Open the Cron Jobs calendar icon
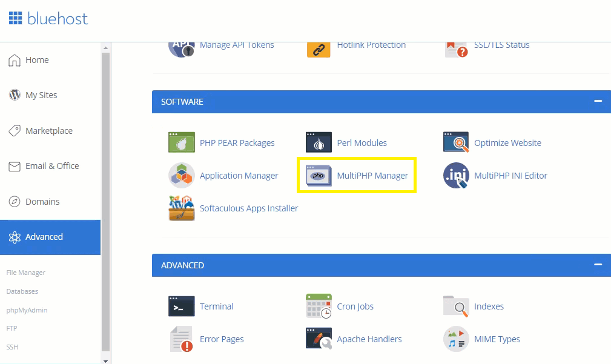This screenshot has width=611, height=364. tap(319, 306)
